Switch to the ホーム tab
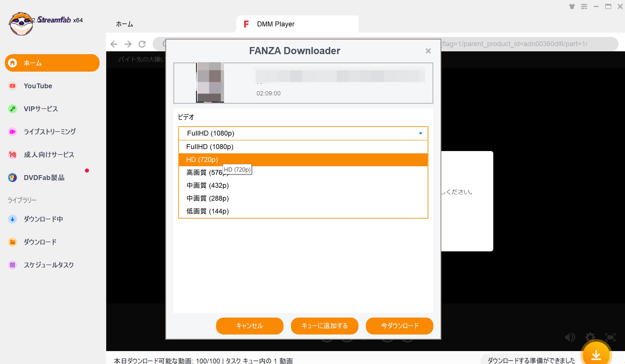This screenshot has height=364, width=625. [125, 24]
